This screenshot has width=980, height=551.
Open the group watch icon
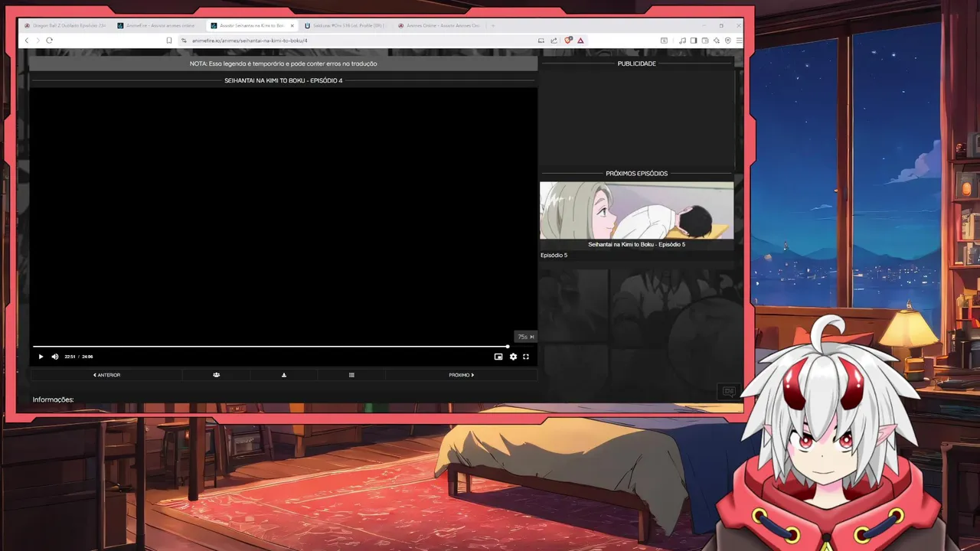(x=217, y=375)
